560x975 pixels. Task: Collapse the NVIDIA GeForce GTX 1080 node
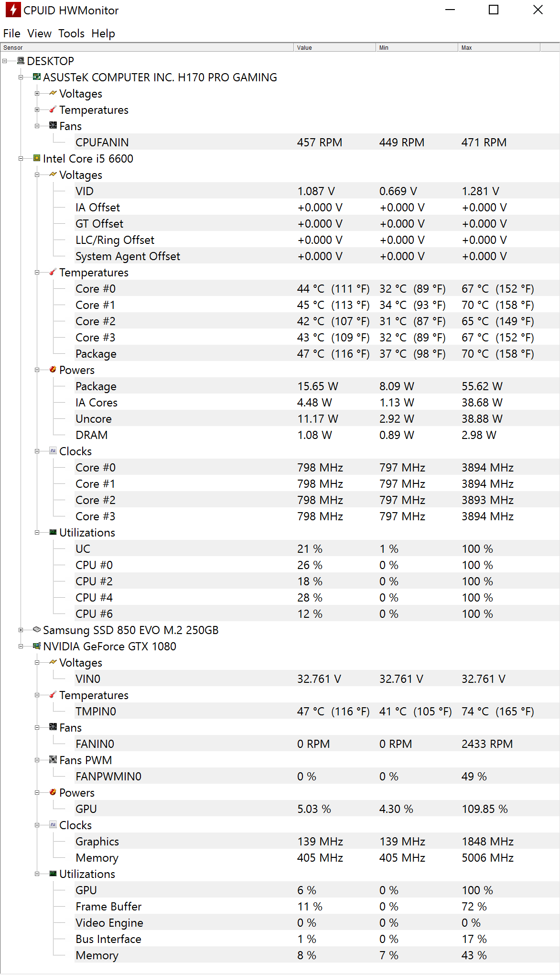(21, 646)
